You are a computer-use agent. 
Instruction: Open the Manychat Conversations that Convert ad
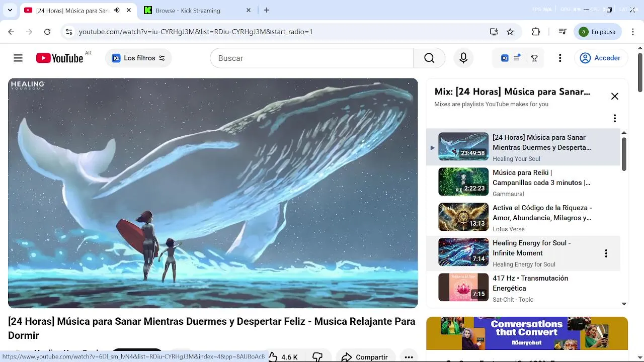[x=527, y=333]
